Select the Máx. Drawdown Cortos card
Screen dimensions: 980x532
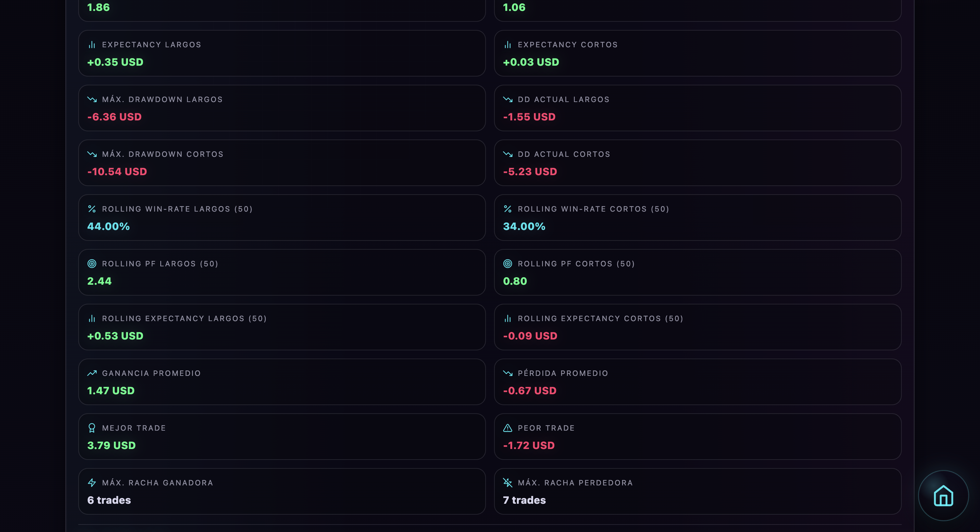tap(281, 163)
